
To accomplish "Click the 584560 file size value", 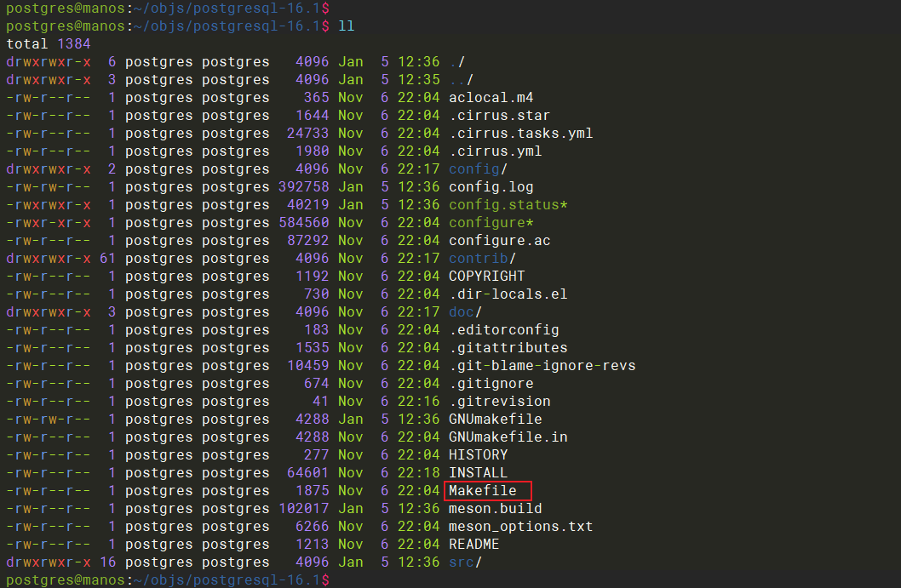I will pyautogui.click(x=303, y=223).
